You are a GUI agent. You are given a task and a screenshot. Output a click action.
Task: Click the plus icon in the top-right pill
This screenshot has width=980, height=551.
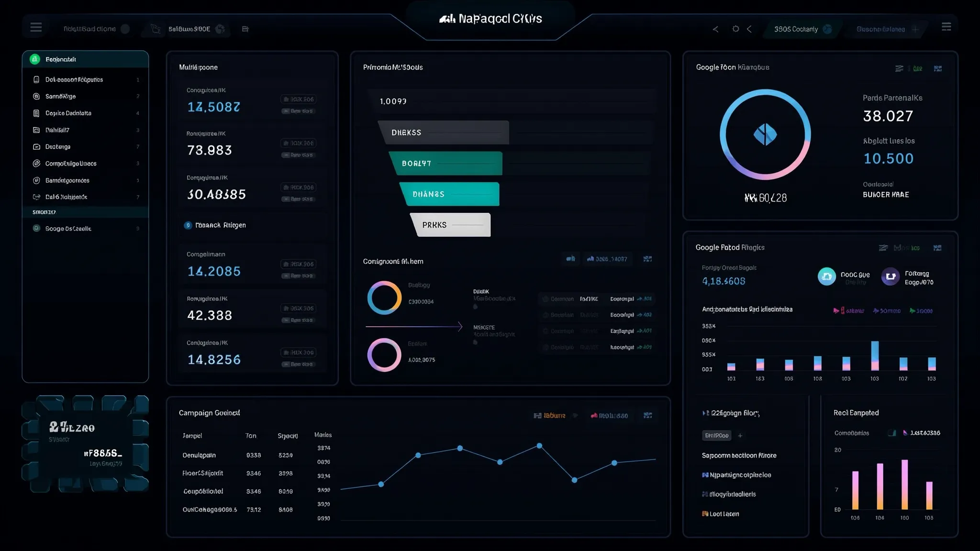pyautogui.click(x=915, y=29)
